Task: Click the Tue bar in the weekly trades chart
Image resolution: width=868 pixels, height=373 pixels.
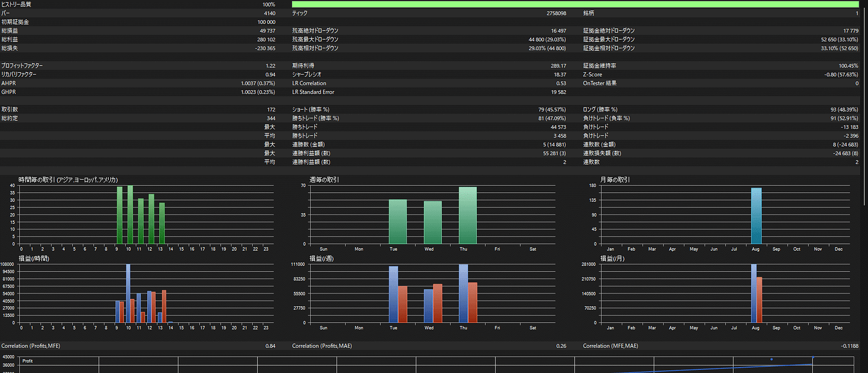Action: [398, 221]
